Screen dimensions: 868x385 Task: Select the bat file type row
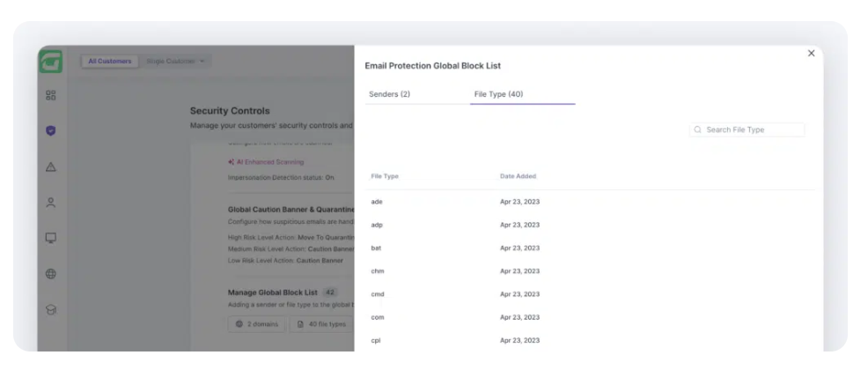tap(377, 248)
